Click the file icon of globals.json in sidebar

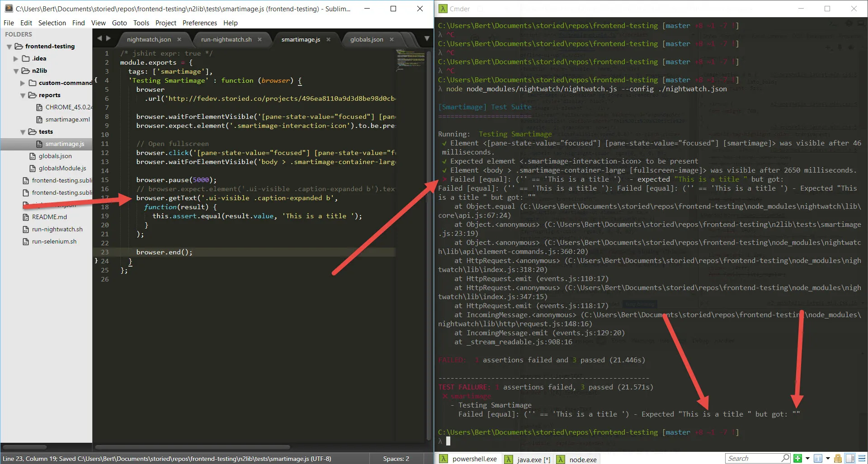click(33, 156)
